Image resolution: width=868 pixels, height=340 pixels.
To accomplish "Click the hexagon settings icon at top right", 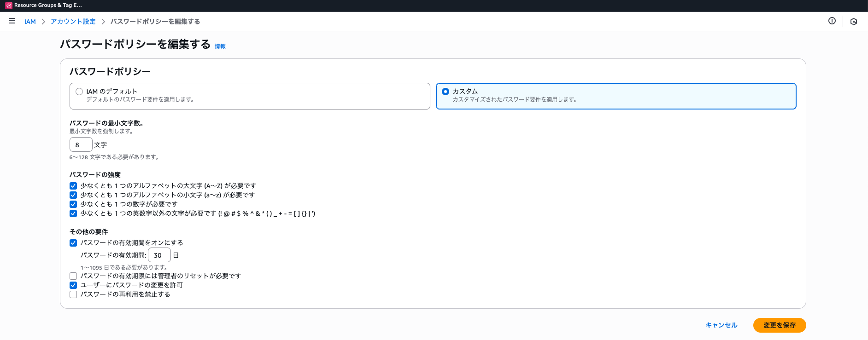I will pyautogui.click(x=853, y=22).
